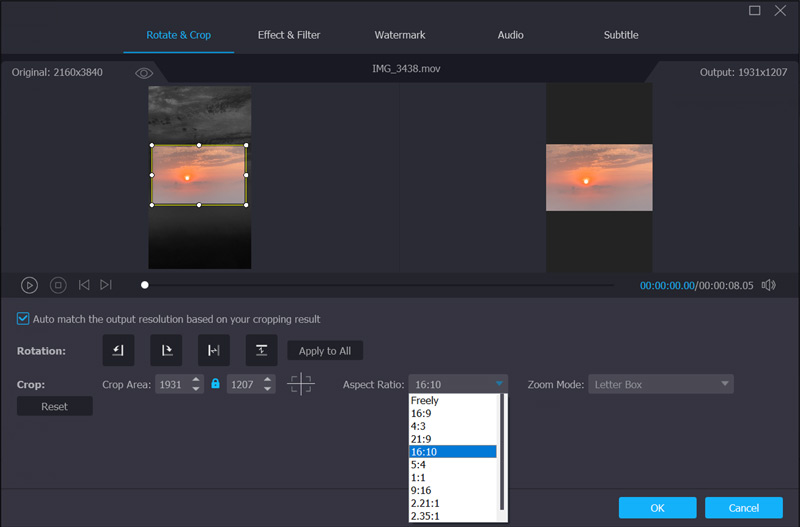Open the Watermark tab
Screen dimensions: 800x527
pos(400,35)
